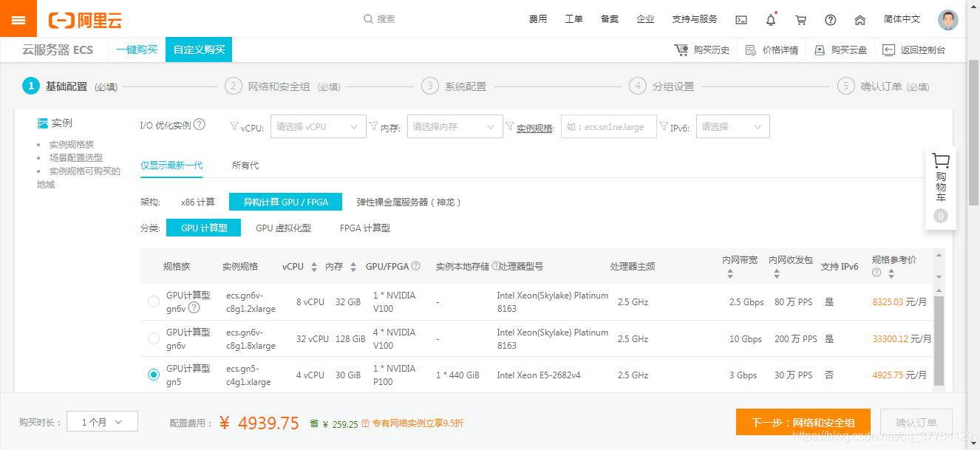This screenshot has width=980, height=450.
Task: Click the instance table vertical scrollbar
Action: 939,341
